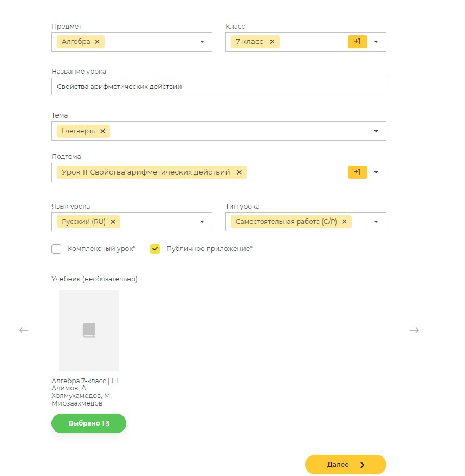Expand the Предмет dropdown
The image size is (465, 476).
(202, 42)
